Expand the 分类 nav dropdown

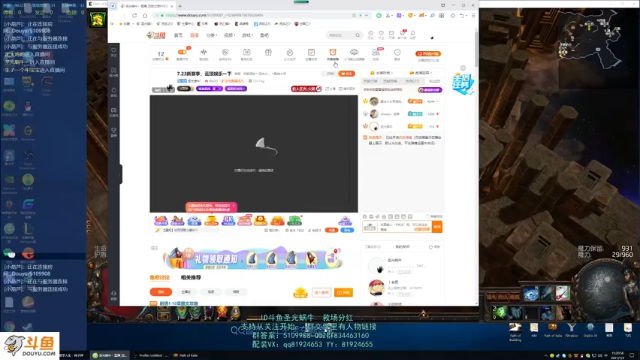coord(211,36)
